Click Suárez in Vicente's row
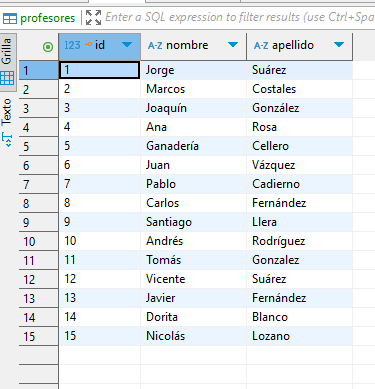This screenshot has width=375, height=389. pos(299,279)
